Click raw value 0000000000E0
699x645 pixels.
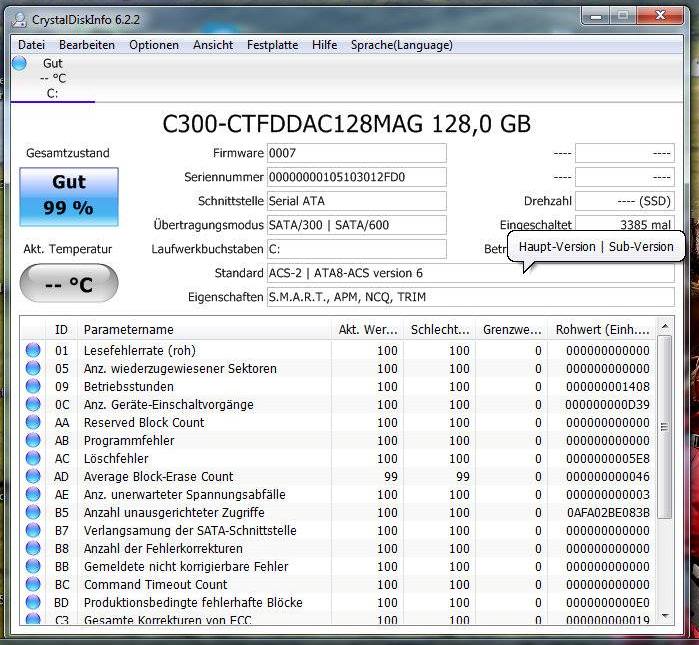pos(608,602)
